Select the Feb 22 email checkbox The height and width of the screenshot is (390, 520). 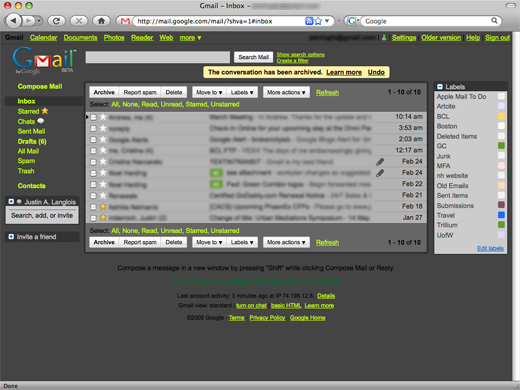click(x=93, y=184)
